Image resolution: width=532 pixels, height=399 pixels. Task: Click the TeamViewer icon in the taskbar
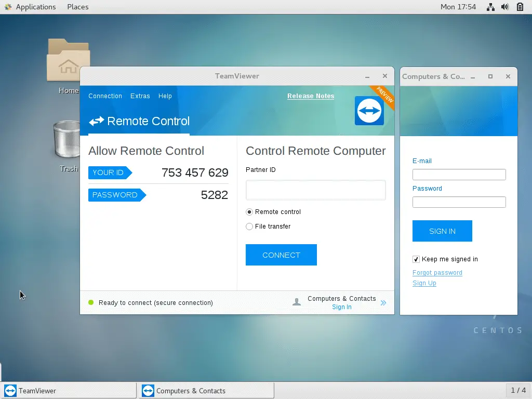click(x=10, y=391)
